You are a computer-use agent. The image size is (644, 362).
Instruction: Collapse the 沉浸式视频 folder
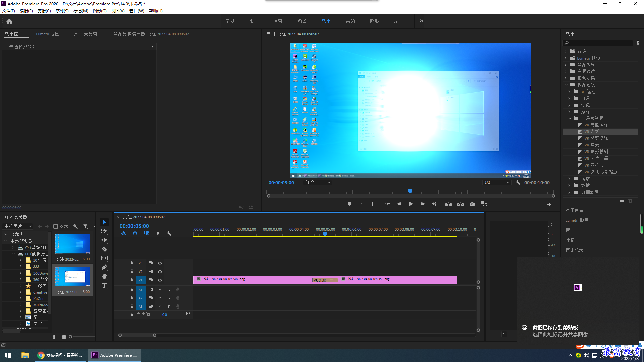pos(570,118)
